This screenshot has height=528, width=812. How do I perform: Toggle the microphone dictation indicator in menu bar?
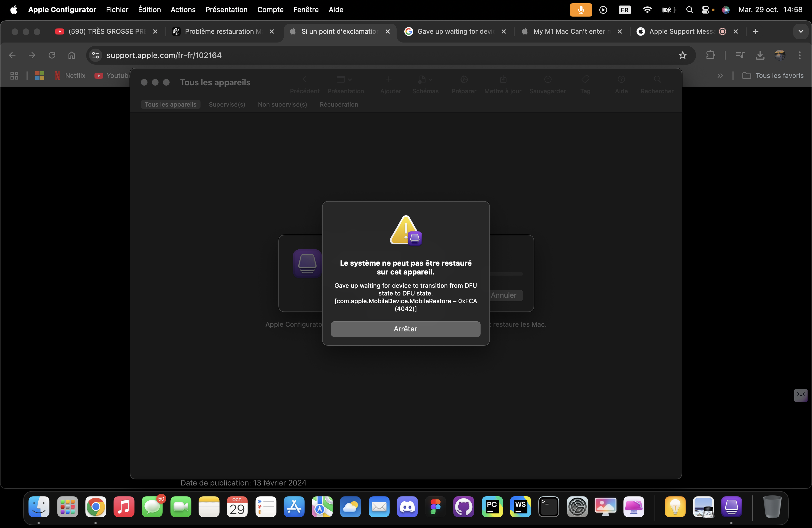click(581, 10)
